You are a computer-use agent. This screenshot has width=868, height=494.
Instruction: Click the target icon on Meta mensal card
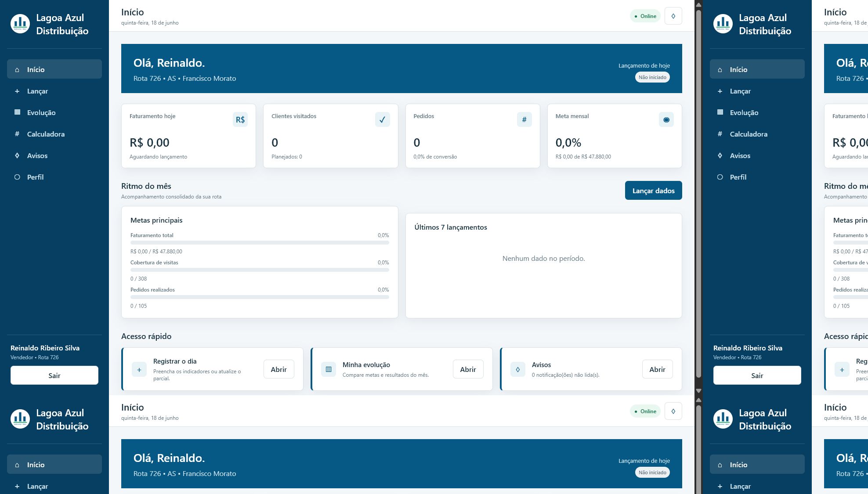click(x=666, y=119)
